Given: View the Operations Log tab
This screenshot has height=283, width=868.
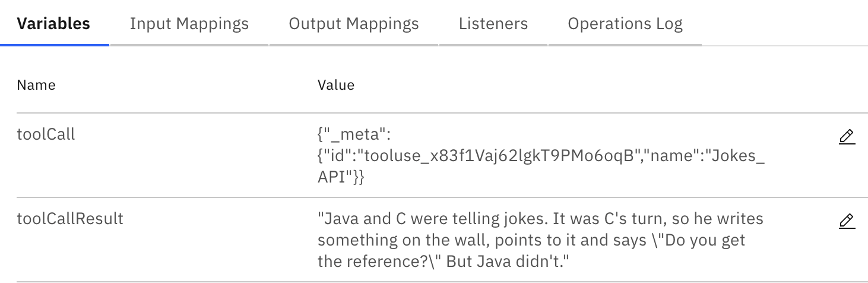Looking at the screenshot, I should pyautogui.click(x=625, y=24).
